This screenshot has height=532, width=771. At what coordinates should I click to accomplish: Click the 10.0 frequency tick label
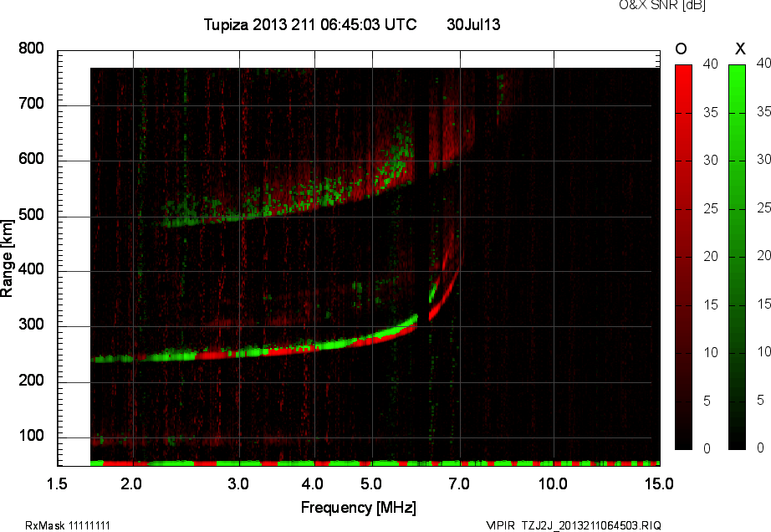pos(554,483)
